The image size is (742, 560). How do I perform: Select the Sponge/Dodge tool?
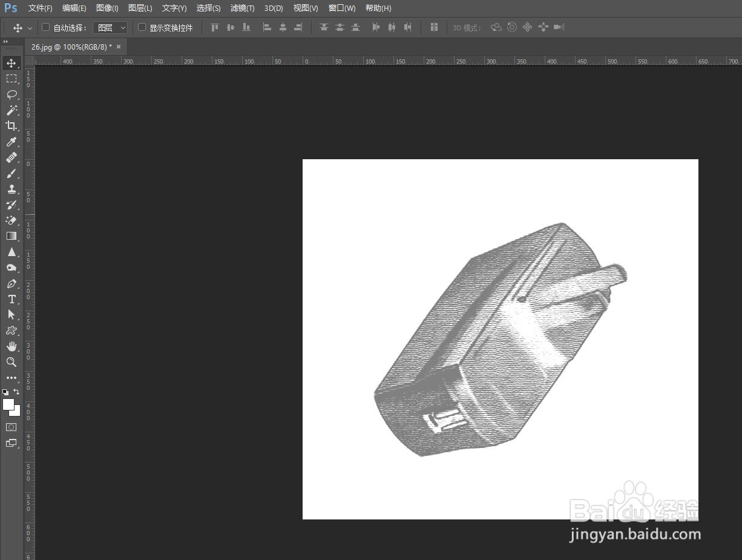click(11, 268)
